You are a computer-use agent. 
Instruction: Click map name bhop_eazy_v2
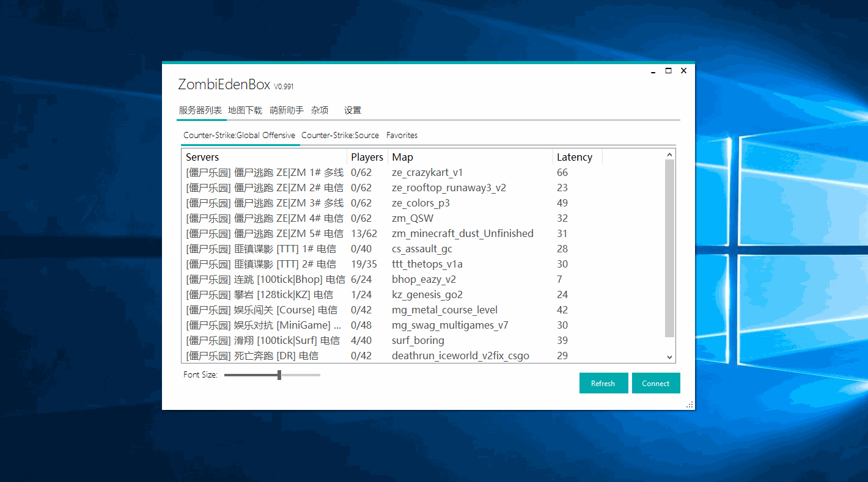[424, 279]
